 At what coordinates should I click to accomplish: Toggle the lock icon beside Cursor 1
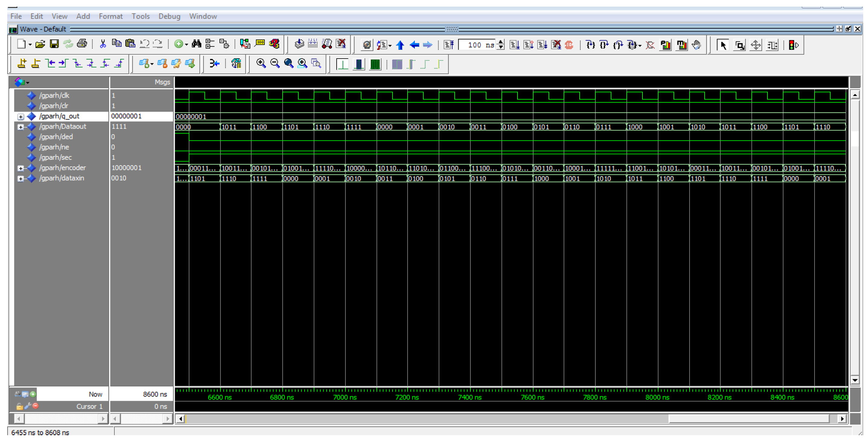(20, 406)
